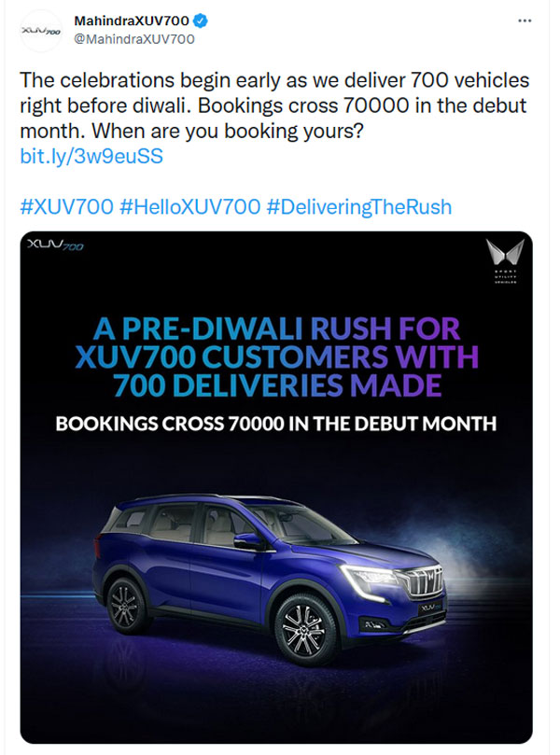Viewport: 560px width, 755px height.
Task: Click the @MahindraXUV700 handle
Action: [x=135, y=38]
